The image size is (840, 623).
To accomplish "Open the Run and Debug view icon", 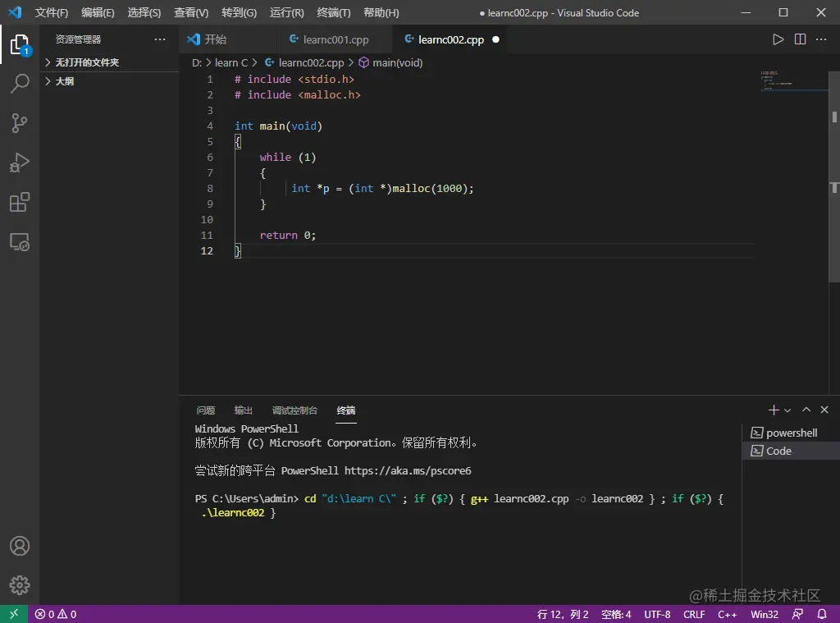I will pos(20,163).
